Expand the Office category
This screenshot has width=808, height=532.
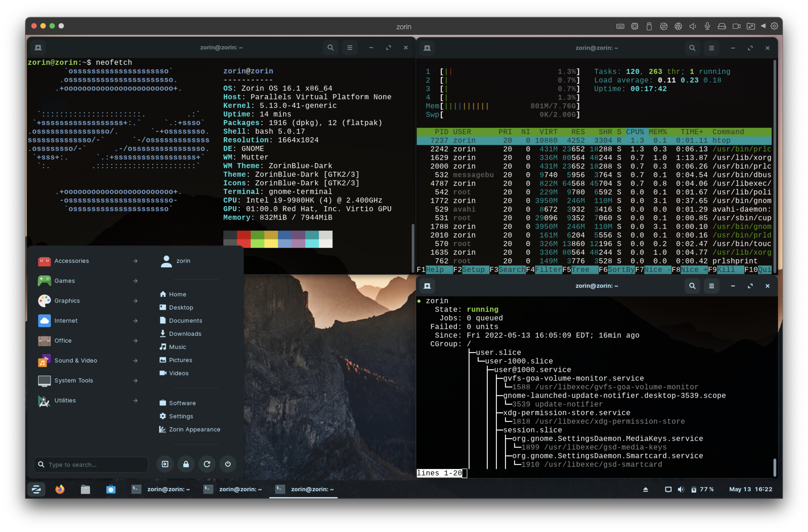pos(88,340)
